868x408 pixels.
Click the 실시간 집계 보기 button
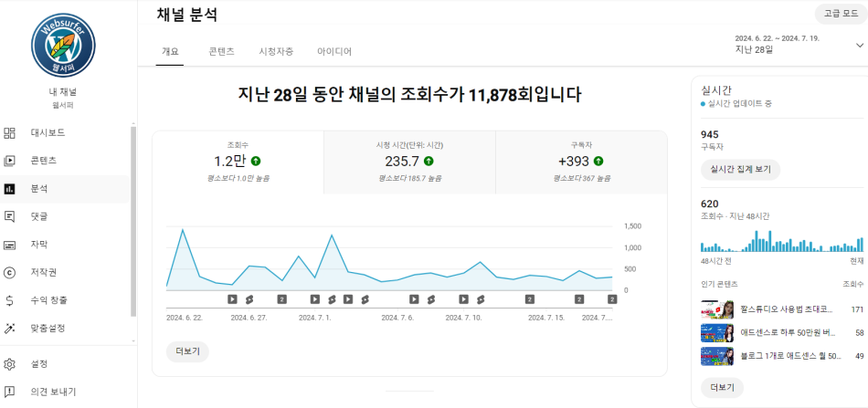coord(740,169)
